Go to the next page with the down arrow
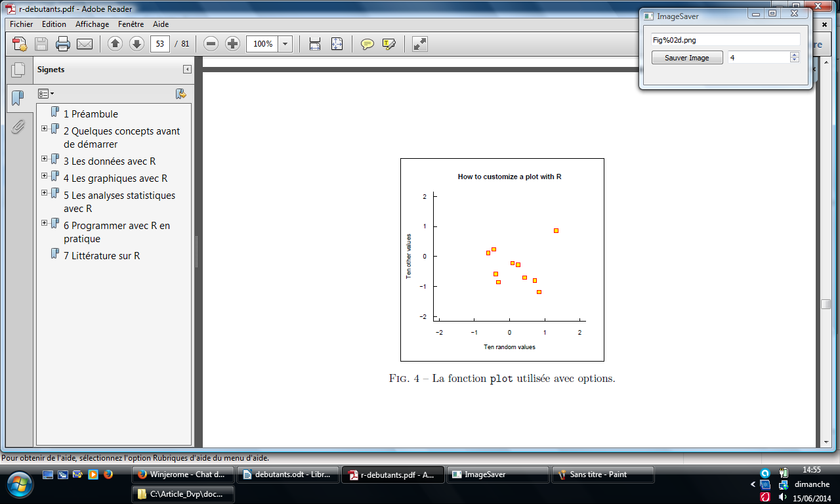 click(x=136, y=44)
